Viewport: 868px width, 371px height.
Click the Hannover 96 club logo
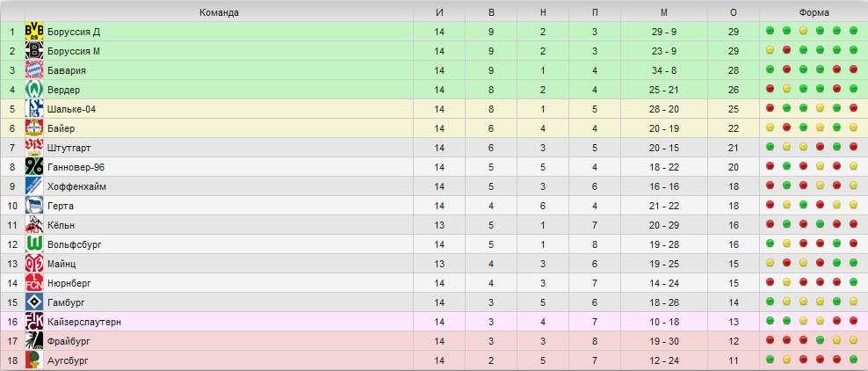pyautogui.click(x=34, y=167)
